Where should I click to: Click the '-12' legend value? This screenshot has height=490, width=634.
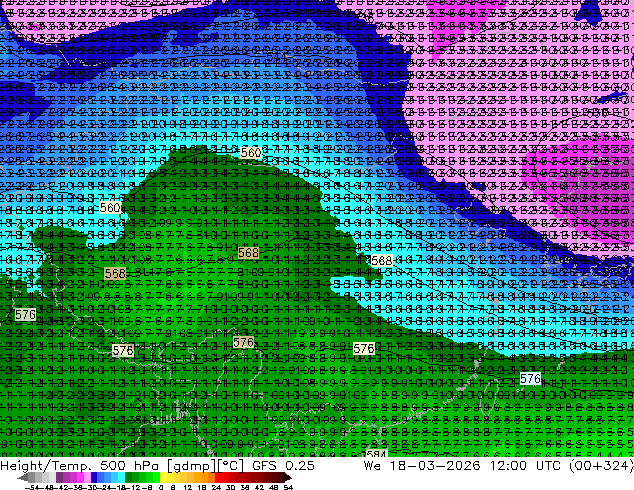132,487
